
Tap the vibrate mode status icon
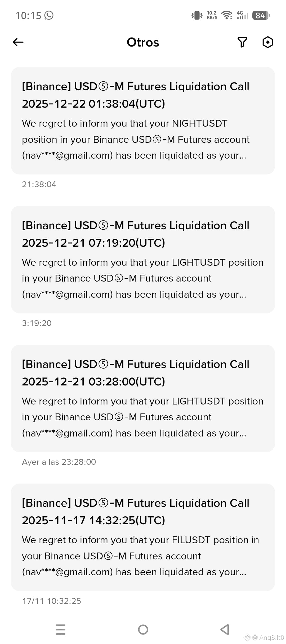(x=197, y=15)
